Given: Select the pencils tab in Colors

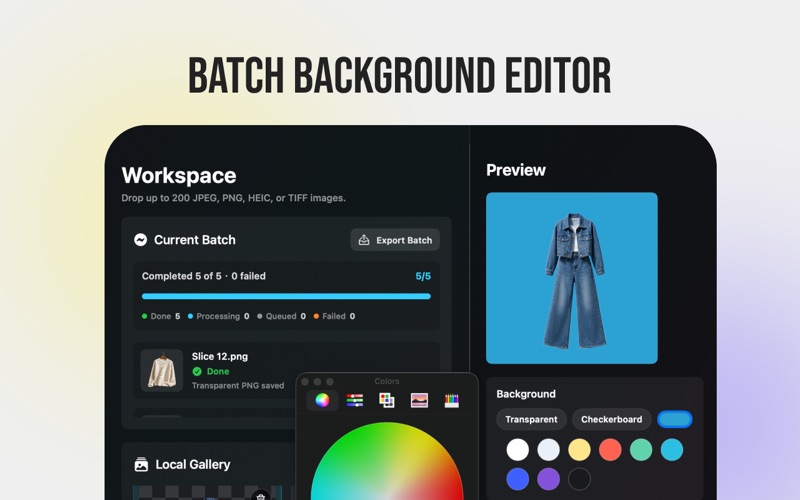Looking at the screenshot, I should pos(452,401).
